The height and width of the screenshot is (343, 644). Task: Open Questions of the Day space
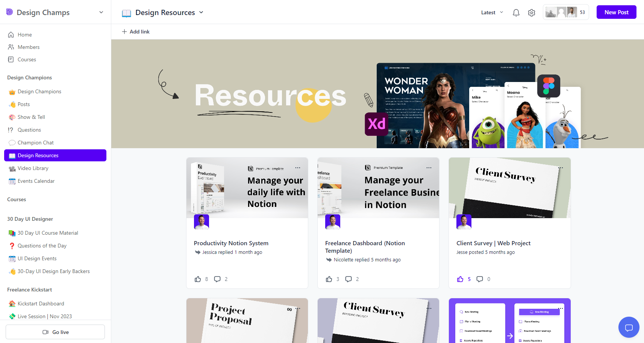[x=55, y=246]
